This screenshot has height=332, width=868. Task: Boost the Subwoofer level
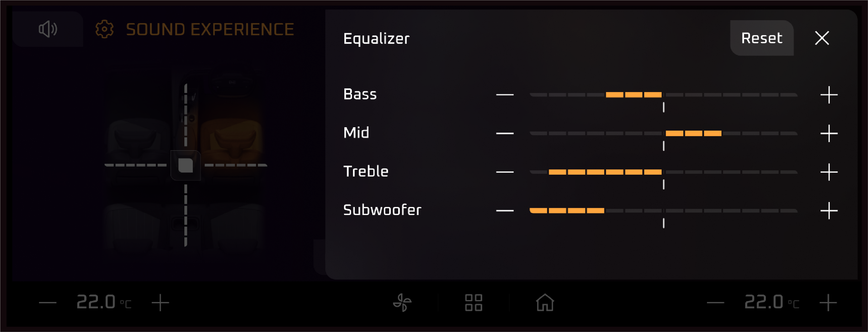(829, 211)
